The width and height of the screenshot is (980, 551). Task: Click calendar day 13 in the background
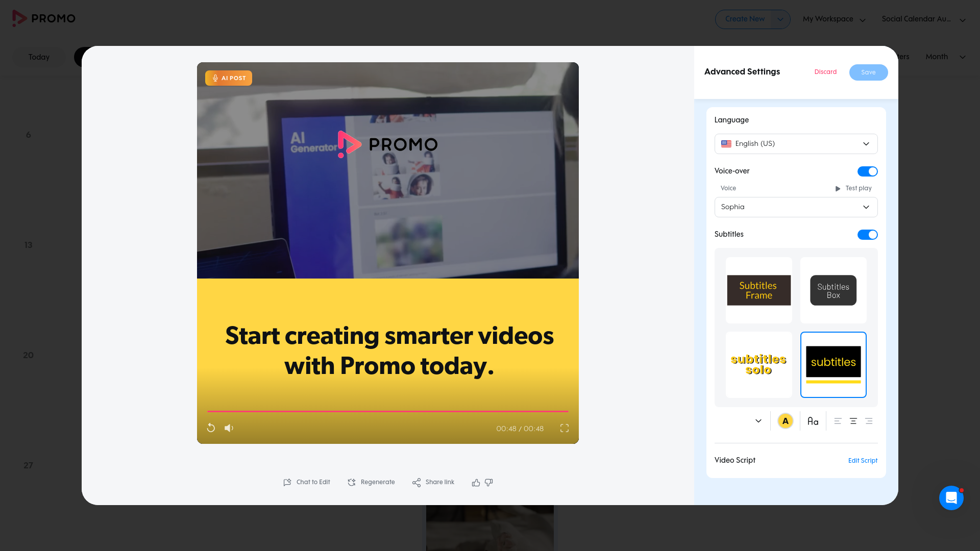tap(28, 245)
